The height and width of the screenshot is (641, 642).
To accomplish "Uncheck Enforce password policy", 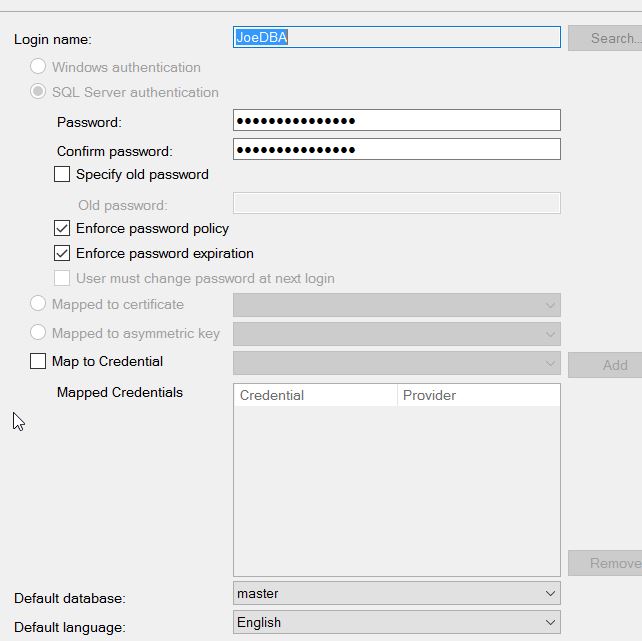I will coord(62,228).
